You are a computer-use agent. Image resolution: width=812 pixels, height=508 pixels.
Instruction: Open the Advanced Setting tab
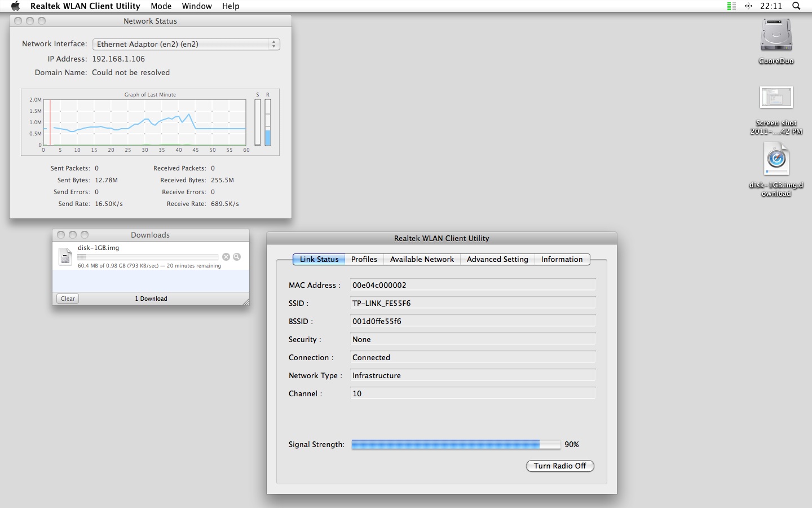(497, 259)
